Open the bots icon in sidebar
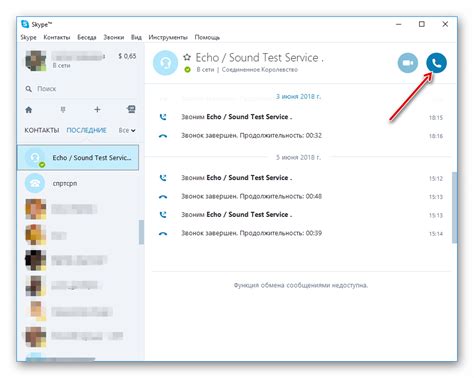Screen dimensions: 474x378 click(x=131, y=109)
